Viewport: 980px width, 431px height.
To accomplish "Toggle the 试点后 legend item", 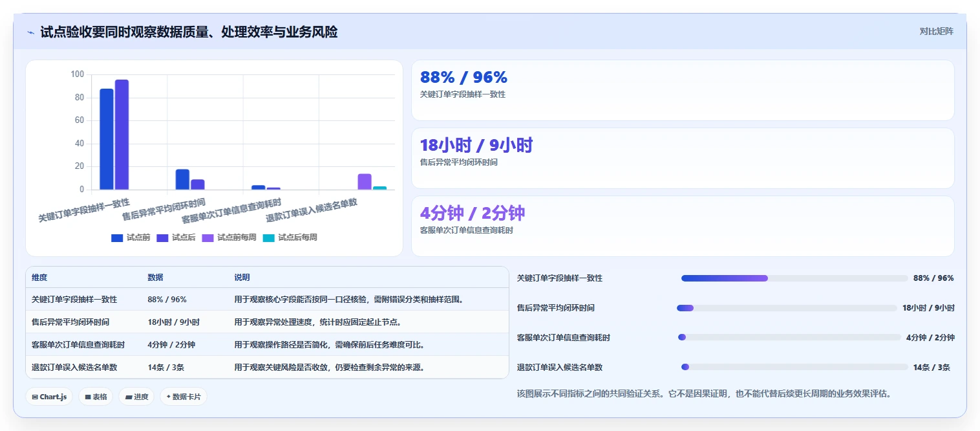I will [176, 238].
